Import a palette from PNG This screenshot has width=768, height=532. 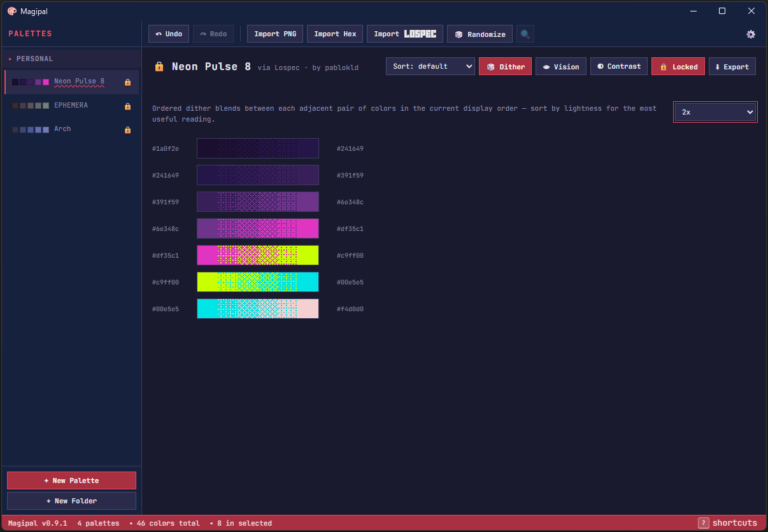point(275,34)
